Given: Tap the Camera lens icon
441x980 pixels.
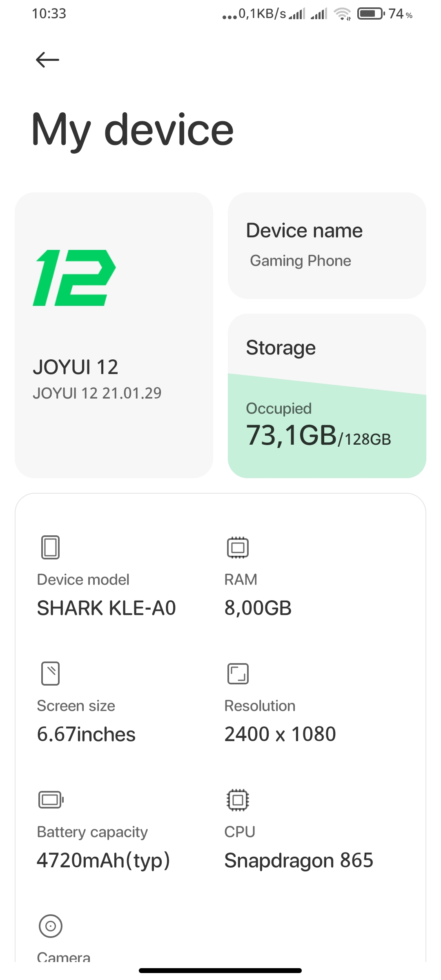Looking at the screenshot, I should click(x=51, y=926).
